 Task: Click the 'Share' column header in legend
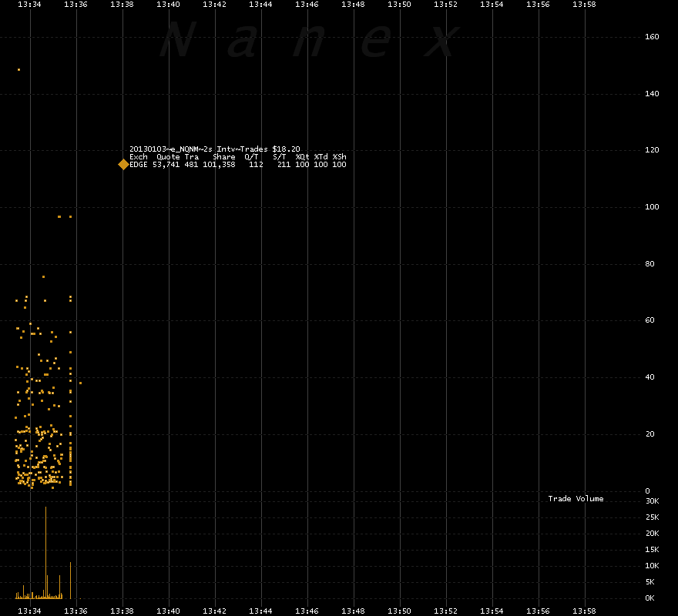pyautogui.click(x=224, y=157)
